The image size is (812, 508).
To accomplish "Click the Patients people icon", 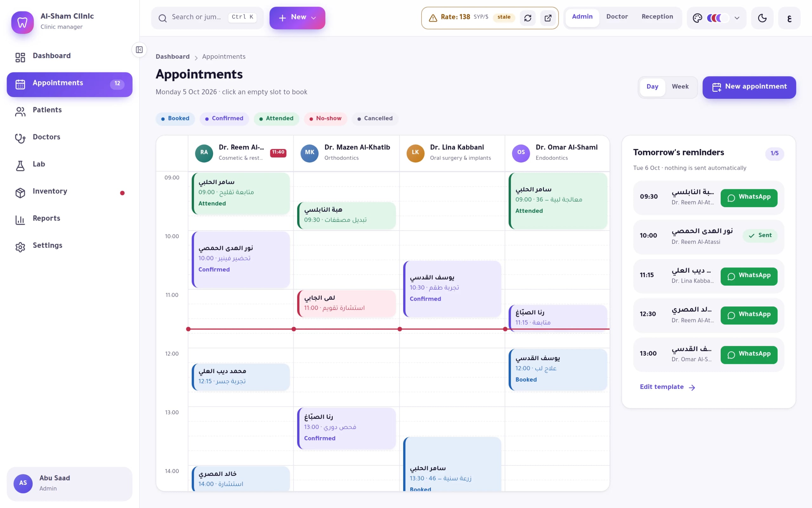I will coord(20,111).
